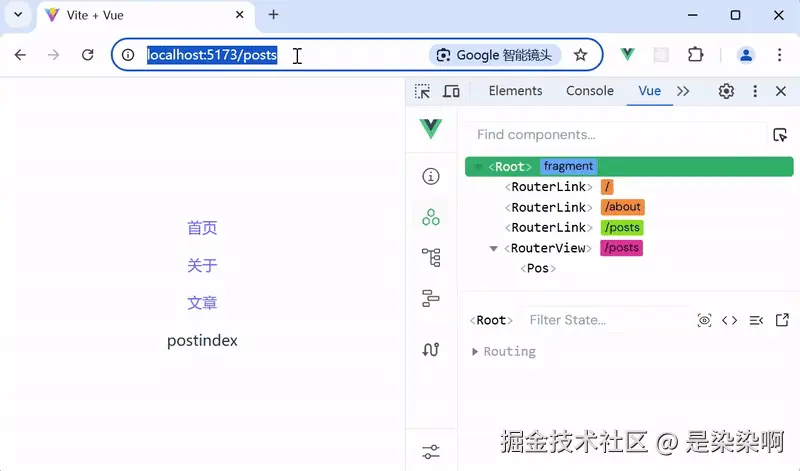This screenshot has height=471, width=800.
Task: Open Google 智能镜头 lens button
Action: [494, 55]
